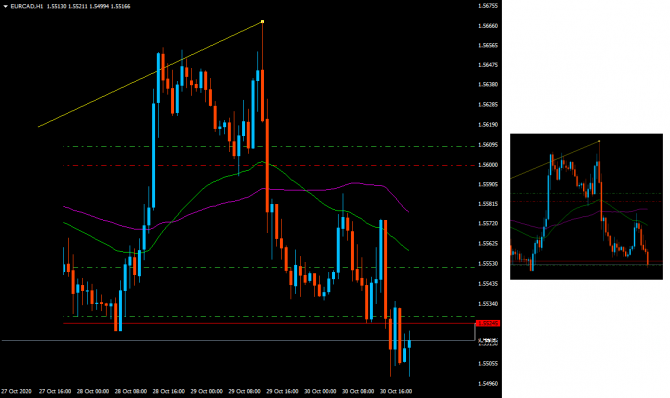Click the 1.56755 label on price axis
The width and height of the screenshot is (670, 398).
(488, 6)
